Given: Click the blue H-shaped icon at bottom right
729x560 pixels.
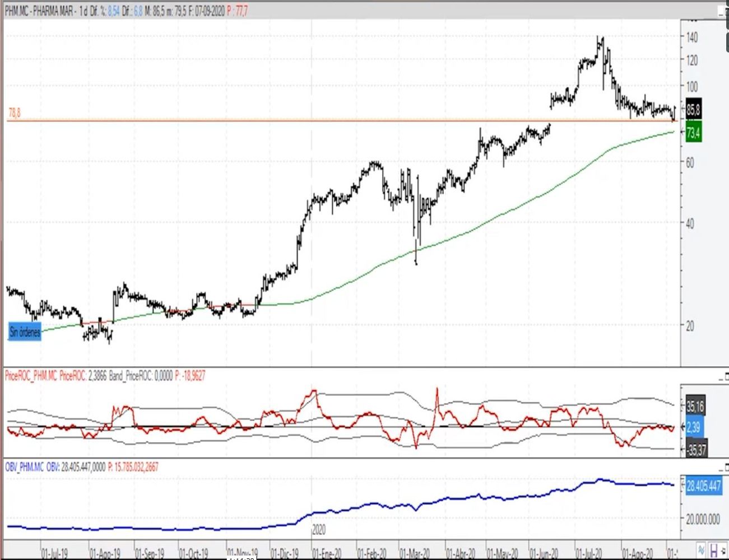Looking at the screenshot, I should click(714, 549).
